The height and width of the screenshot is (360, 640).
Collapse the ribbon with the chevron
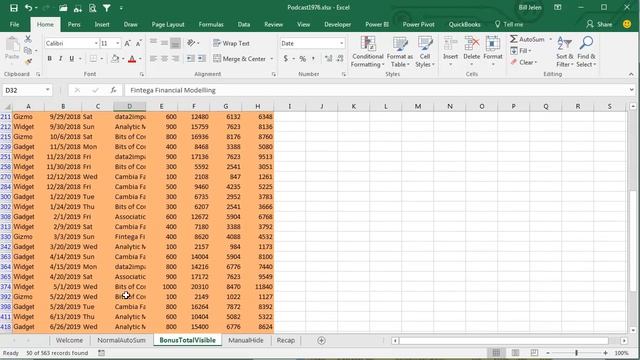tap(631, 74)
